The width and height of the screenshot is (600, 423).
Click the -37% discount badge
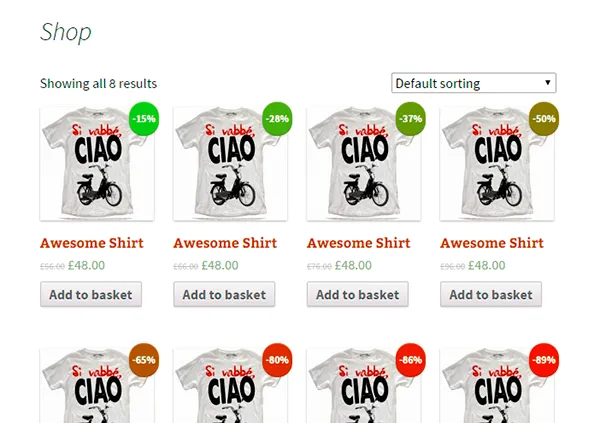(411, 120)
